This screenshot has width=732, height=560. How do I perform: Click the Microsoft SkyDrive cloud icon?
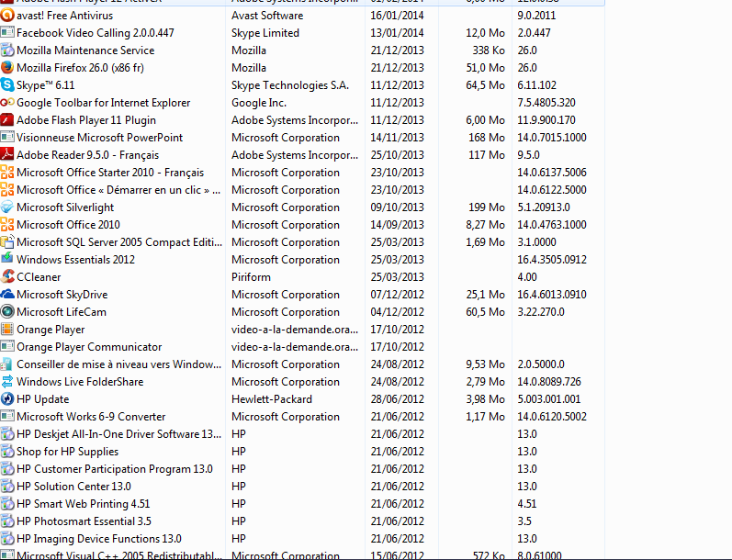click(x=7, y=294)
